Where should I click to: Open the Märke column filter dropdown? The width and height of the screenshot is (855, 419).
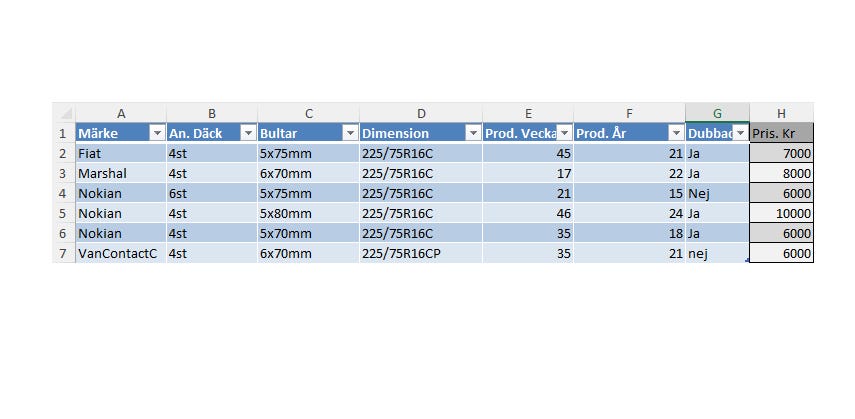click(157, 133)
